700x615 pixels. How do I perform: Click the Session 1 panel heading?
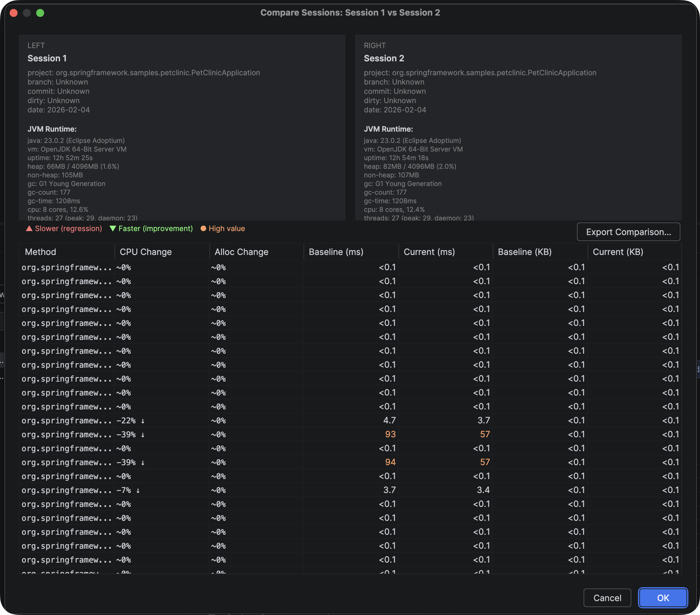[47, 58]
